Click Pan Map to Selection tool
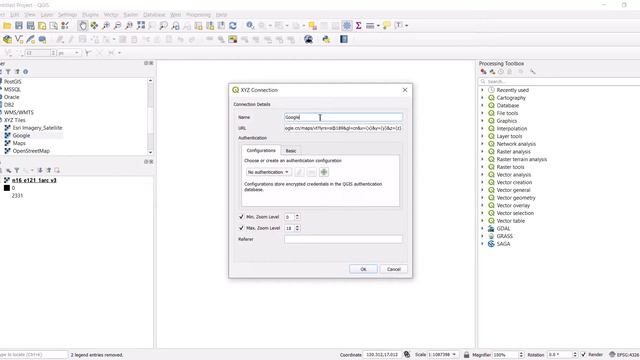 tap(94, 26)
